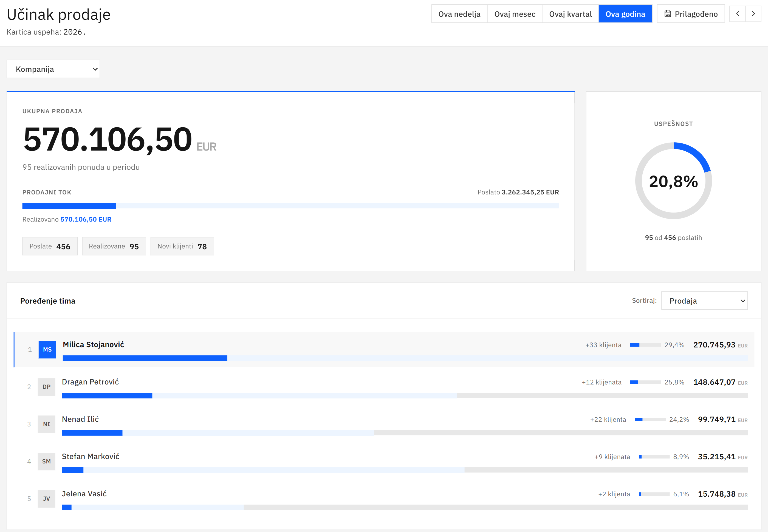Switch to Ovaj mesec tab
Image resolution: width=768 pixels, height=532 pixels.
tap(515, 14)
